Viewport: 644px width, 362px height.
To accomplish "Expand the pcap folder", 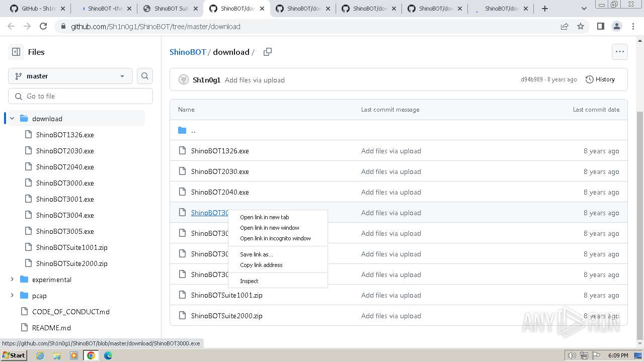I will click(12, 296).
